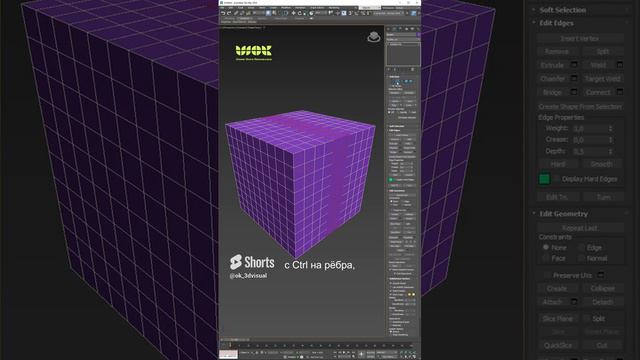Open Extrude settings box in enlarged panel
This screenshot has height=360, width=640.
click(574, 65)
